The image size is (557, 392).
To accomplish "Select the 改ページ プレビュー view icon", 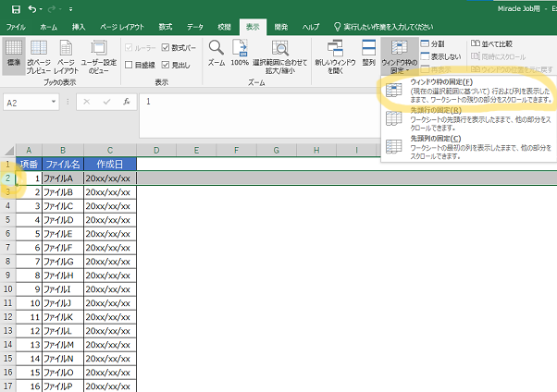I will pos(39,56).
